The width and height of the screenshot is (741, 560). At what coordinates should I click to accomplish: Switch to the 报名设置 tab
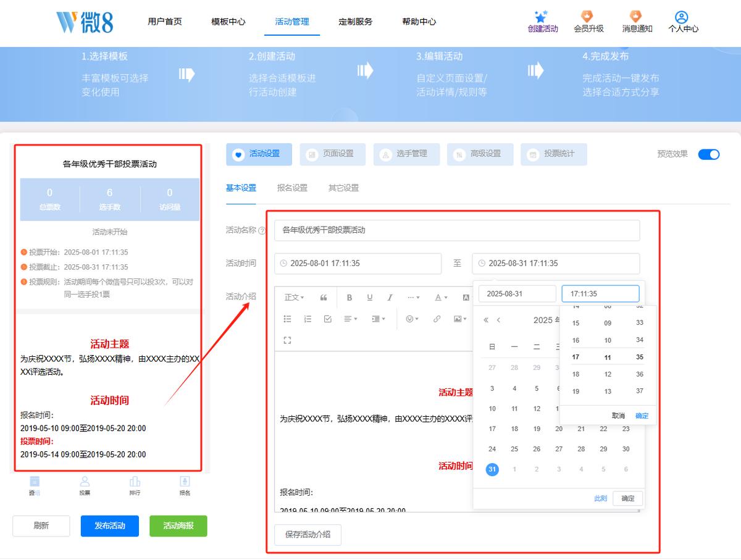coord(292,188)
